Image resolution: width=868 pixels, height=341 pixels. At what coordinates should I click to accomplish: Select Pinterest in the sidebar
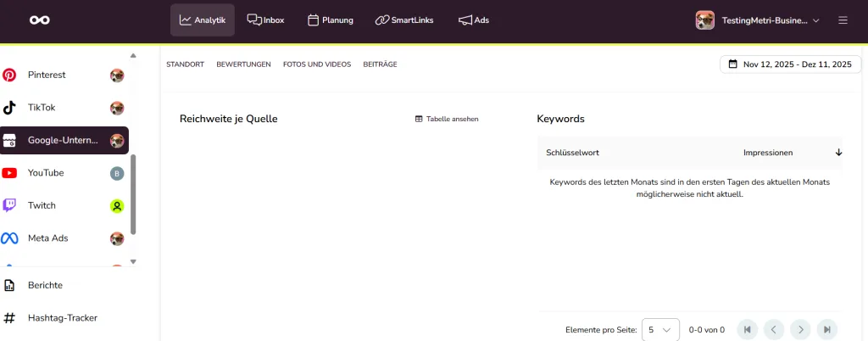47,75
